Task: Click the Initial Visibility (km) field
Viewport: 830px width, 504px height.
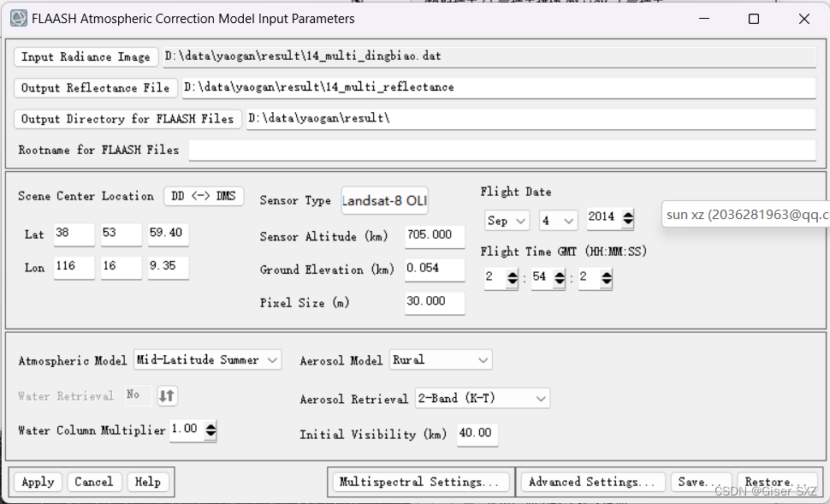Action: (477, 434)
